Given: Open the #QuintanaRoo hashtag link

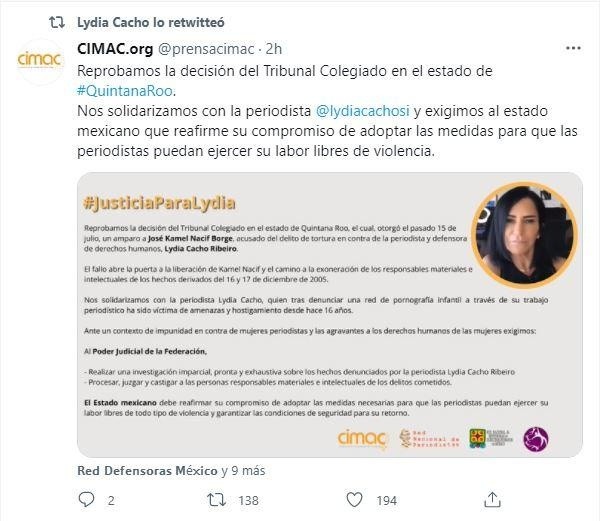Looking at the screenshot, I should (125, 91).
